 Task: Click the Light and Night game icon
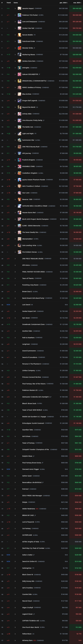pos(19,134)
